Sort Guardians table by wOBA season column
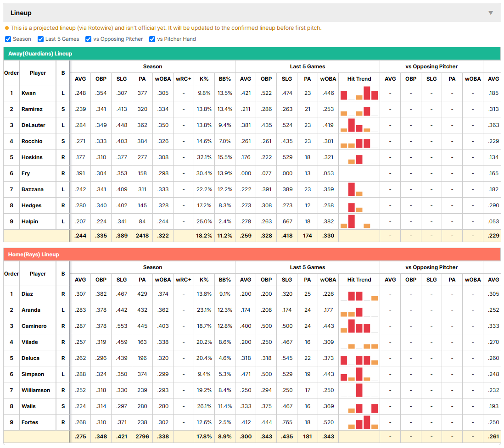Viewport: 504px width, 448px height. [163, 79]
